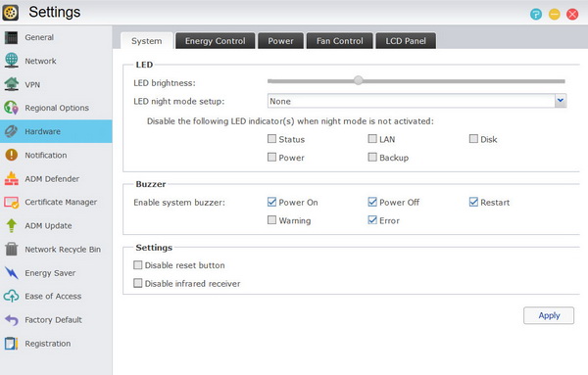
Task: Open the Factory Default icon
Action: click(11, 320)
